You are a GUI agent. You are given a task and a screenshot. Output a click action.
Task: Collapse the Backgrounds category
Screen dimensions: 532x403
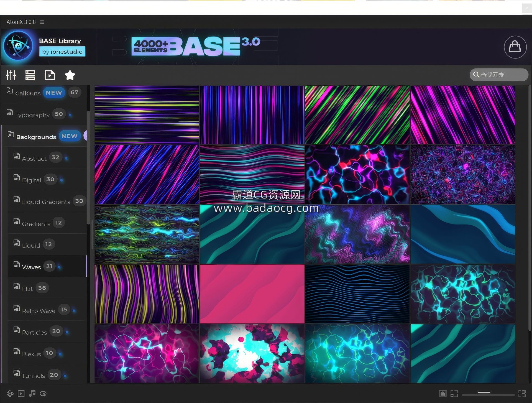pos(44,136)
